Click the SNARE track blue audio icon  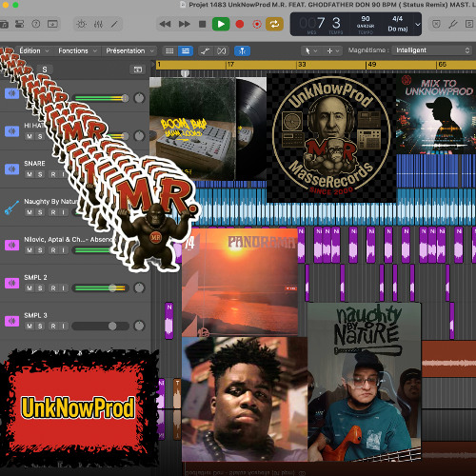coord(11,169)
